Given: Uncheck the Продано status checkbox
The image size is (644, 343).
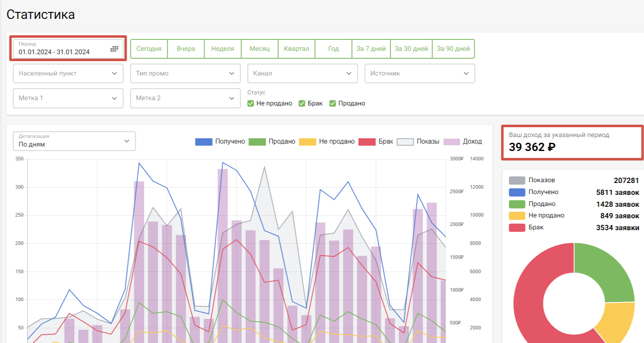Looking at the screenshot, I should pyautogui.click(x=333, y=103).
